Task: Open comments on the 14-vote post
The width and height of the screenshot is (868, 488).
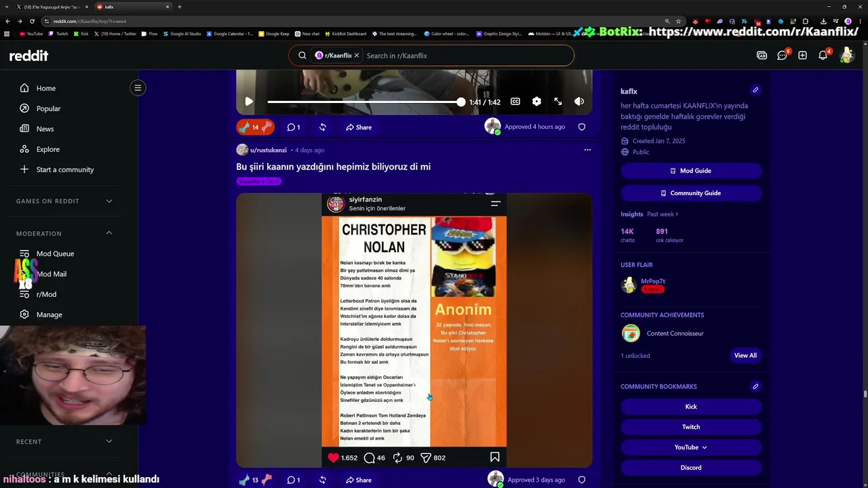Action: click(x=293, y=127)
